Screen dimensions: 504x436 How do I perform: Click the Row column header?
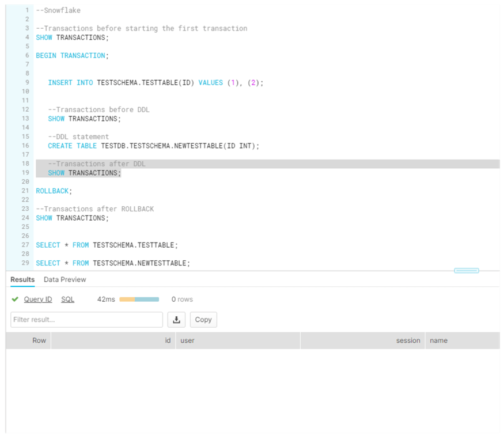tap(39, 340)
